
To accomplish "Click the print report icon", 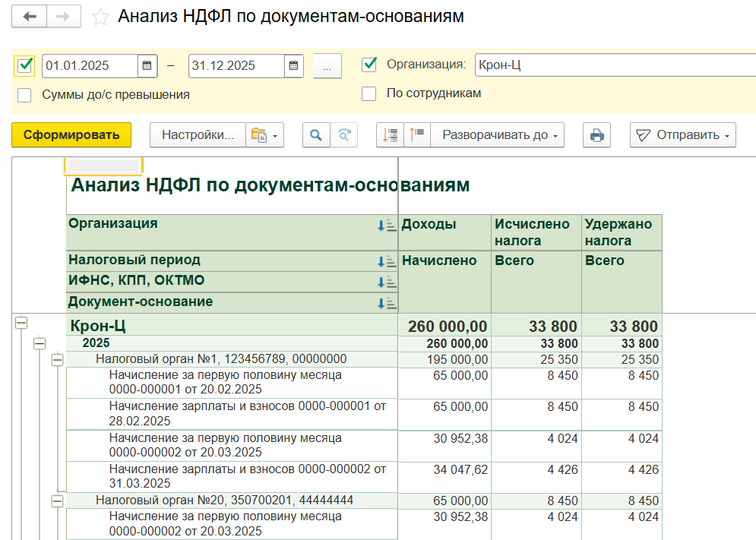I will tap(596, 135).
